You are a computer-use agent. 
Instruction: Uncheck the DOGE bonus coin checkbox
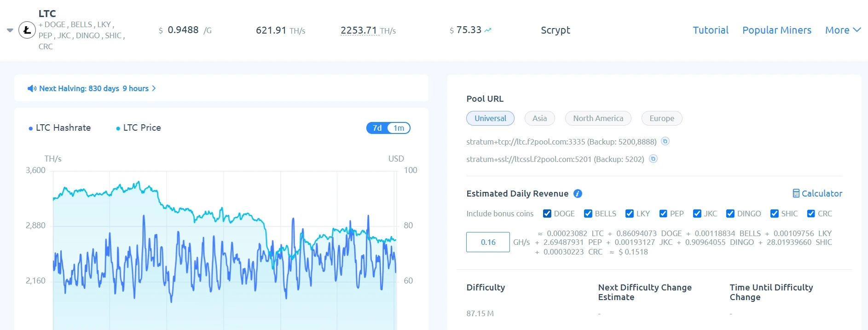(x=547, y=214)
